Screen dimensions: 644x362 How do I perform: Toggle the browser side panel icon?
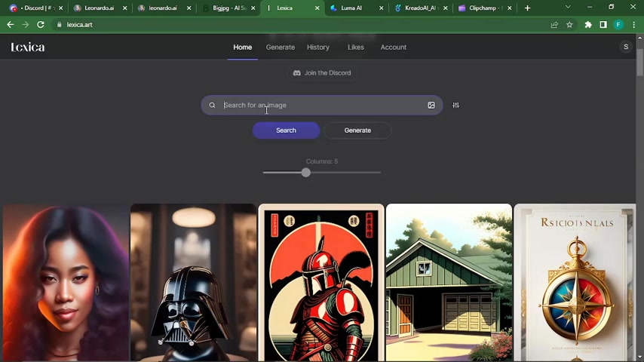[603, 25]
